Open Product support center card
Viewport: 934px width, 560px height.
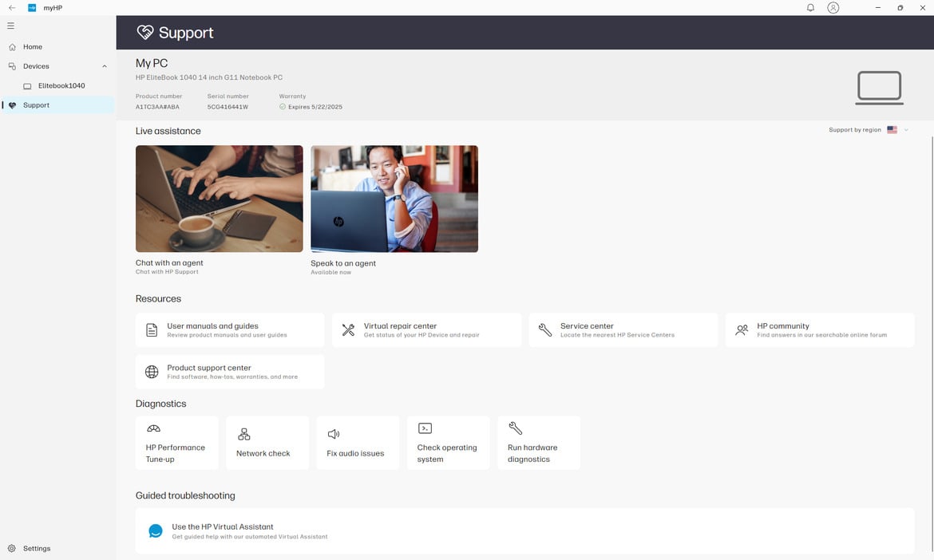point(230,372)
